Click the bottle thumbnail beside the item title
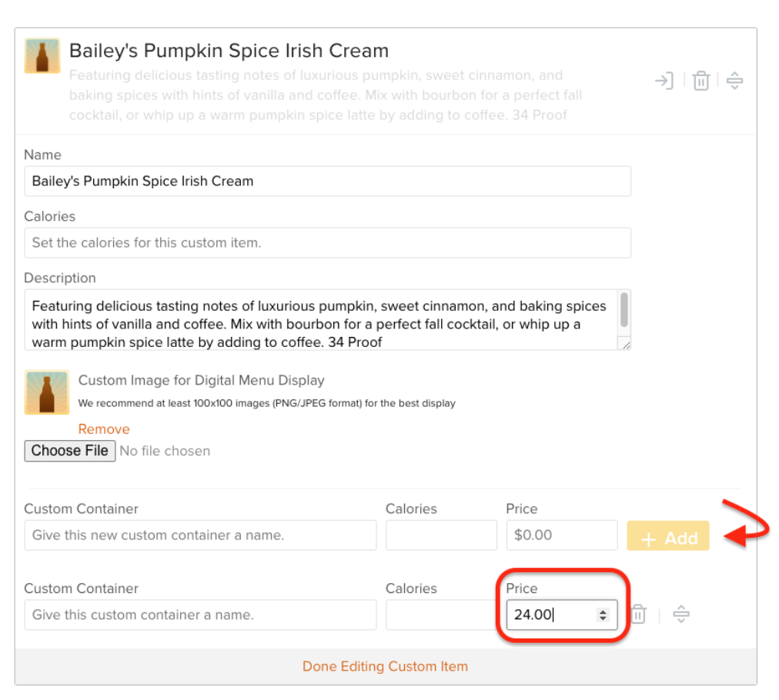 (x=42, y=55)
